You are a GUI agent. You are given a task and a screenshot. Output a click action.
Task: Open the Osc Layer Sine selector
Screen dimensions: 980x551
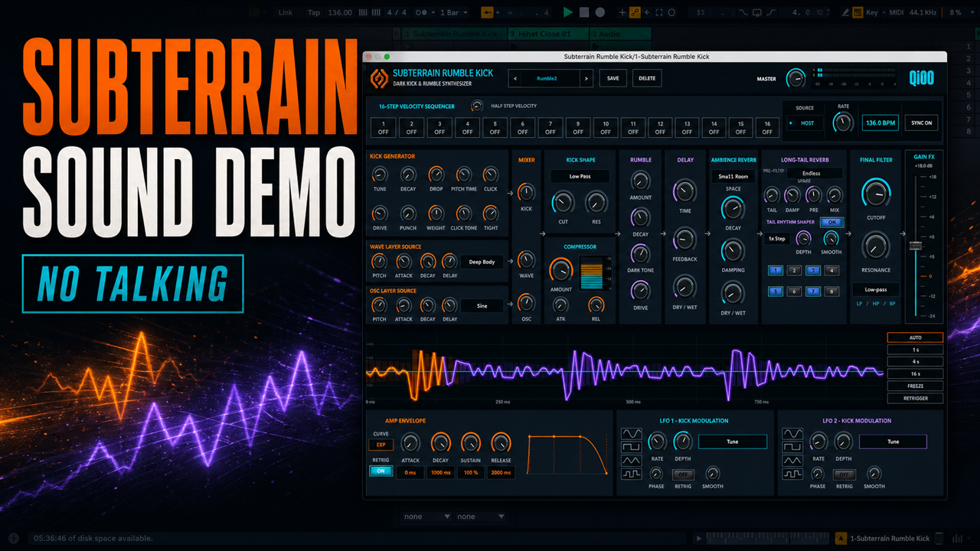coord(482,305)
